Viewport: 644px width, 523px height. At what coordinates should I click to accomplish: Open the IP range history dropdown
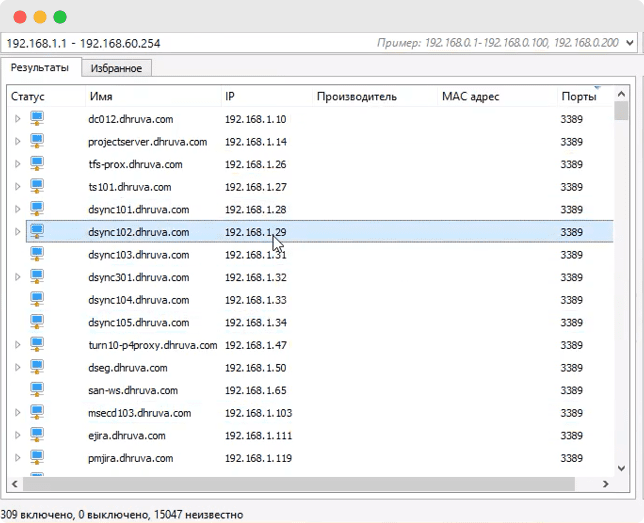[630, 43]
